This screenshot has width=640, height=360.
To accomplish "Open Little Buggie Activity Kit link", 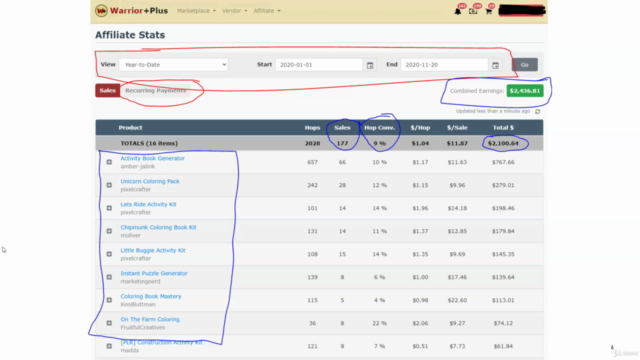I will pos(153,250).
